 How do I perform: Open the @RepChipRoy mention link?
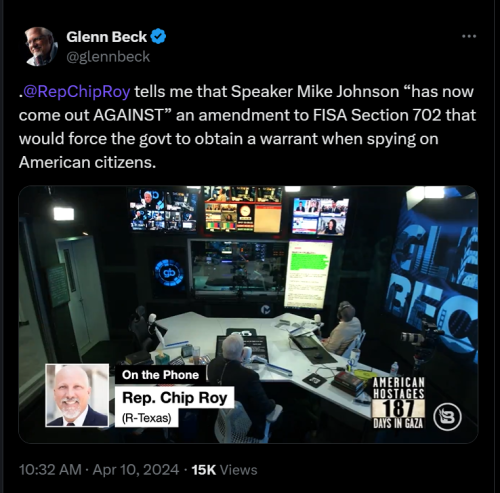coord(76,91)
